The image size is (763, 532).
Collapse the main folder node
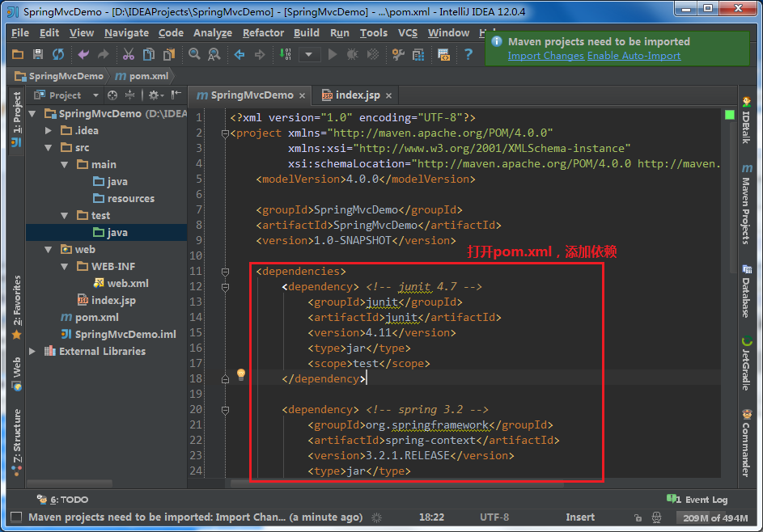click(64, 164)
